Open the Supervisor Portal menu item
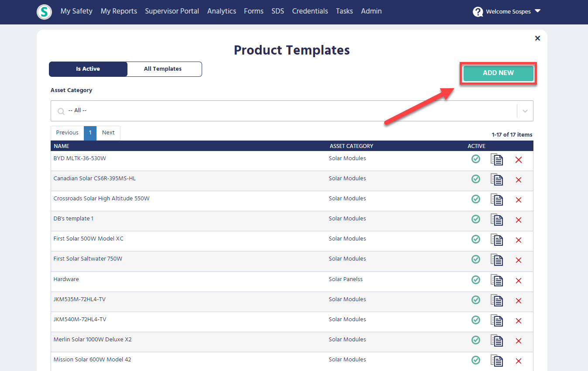The image size is (588, 371). [x=172, y=11]
